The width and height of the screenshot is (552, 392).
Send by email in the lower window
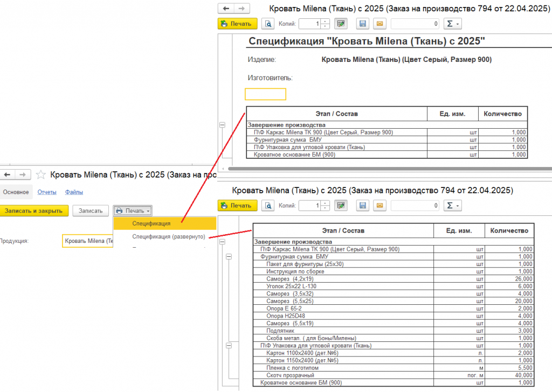pyautogui.click(x=379, y=206)
